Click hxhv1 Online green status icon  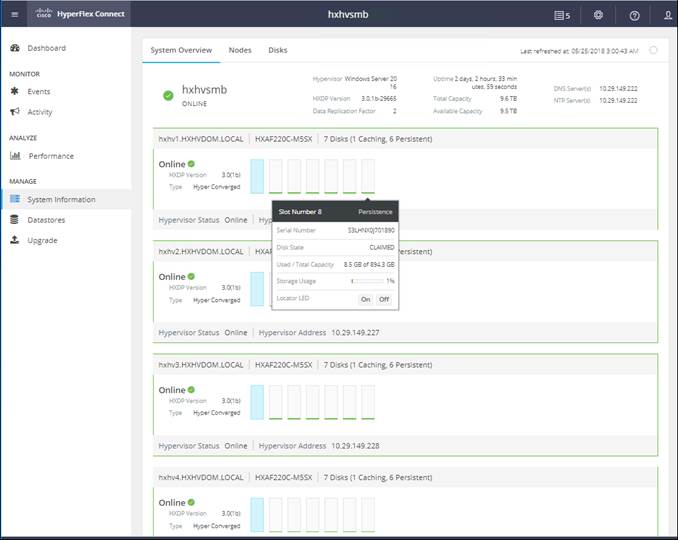[x=191, y=164]
